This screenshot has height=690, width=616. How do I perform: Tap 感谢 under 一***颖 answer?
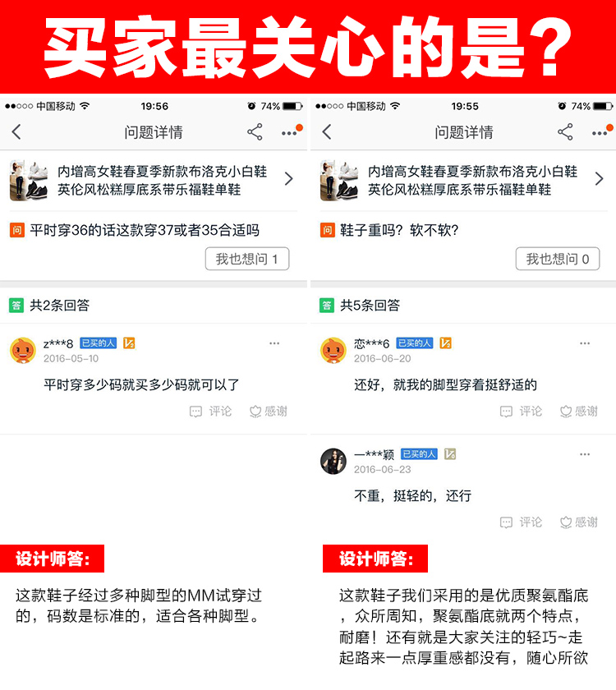point(579,522)
